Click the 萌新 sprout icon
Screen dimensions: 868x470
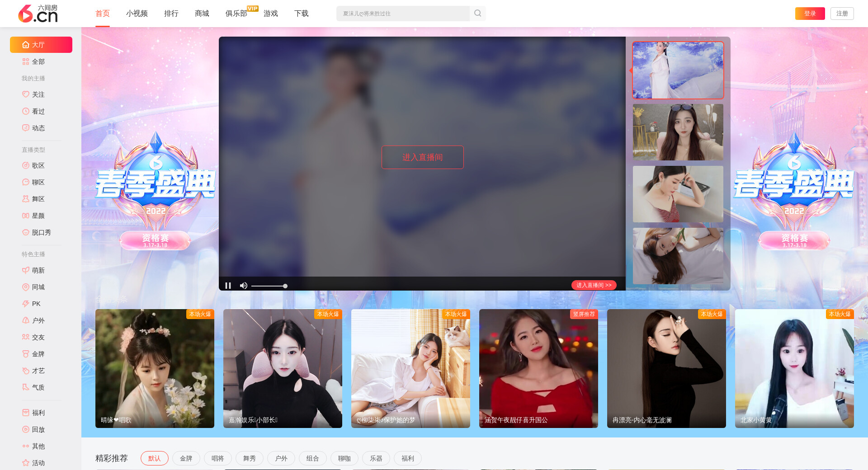point(26,270)
